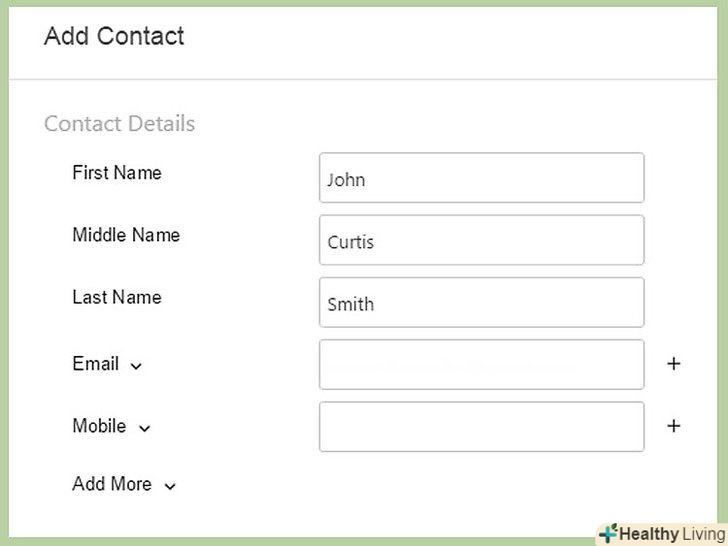The height and width of the screenshot is (546, 728).
Task: Open the Healthy Living watermark text link
Action: pyautogui.click(x=671, y=534)
